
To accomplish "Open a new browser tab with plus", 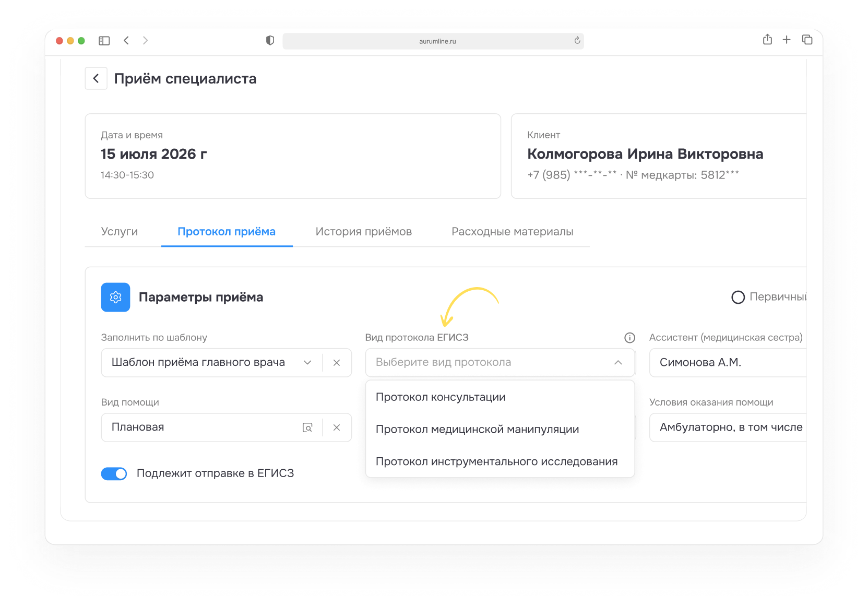I will pos(787,40).
